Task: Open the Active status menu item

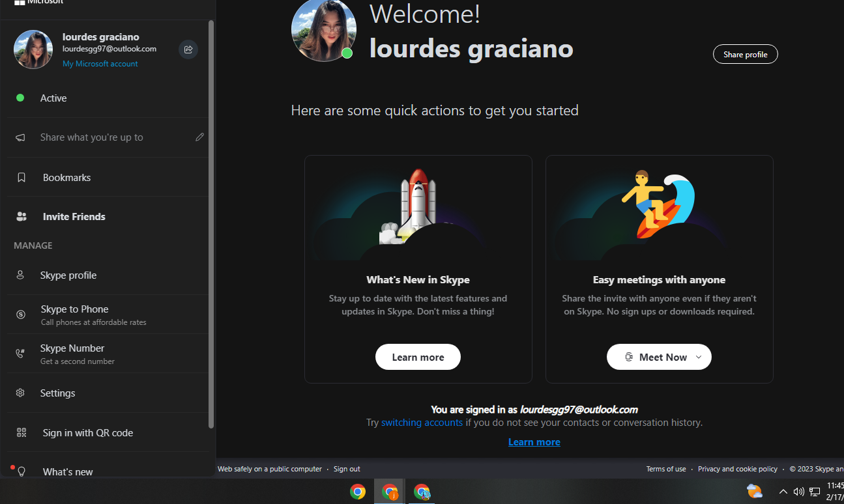Action: [108, 98]
